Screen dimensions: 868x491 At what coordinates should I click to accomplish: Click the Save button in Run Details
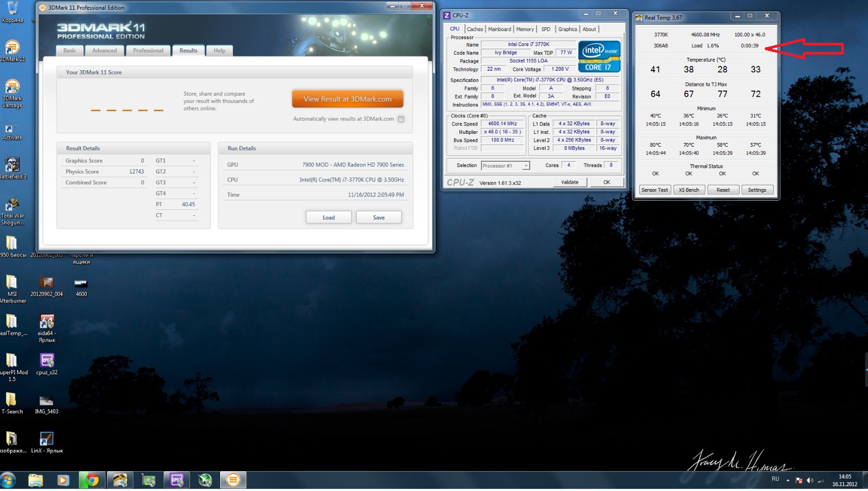pos(379,217)
